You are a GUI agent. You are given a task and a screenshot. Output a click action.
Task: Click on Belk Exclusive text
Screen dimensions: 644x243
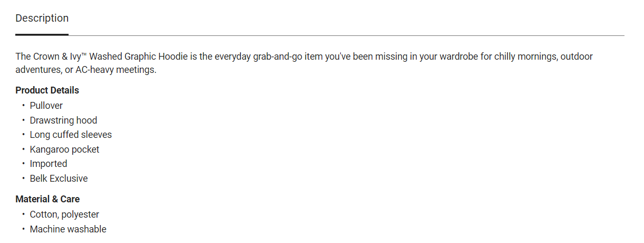point(59,179)
